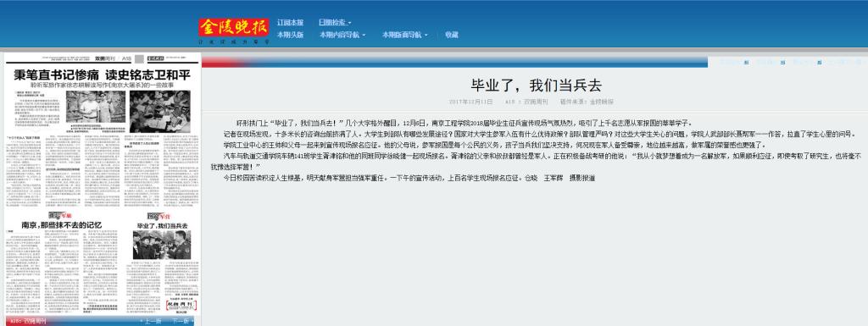Go to next page 下一版

point(180,321)
